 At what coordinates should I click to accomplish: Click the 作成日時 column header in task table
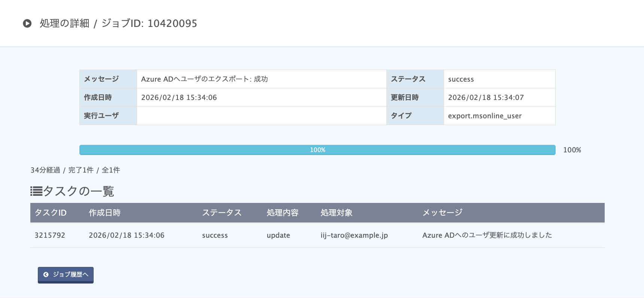104,213
